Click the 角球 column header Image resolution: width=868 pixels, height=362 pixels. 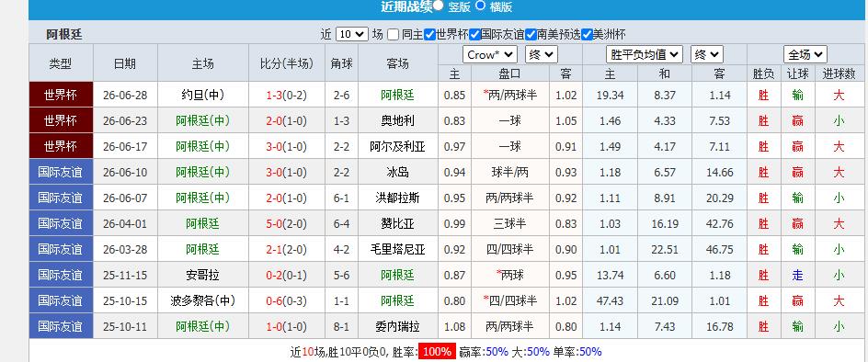click(x=341, y=63)
